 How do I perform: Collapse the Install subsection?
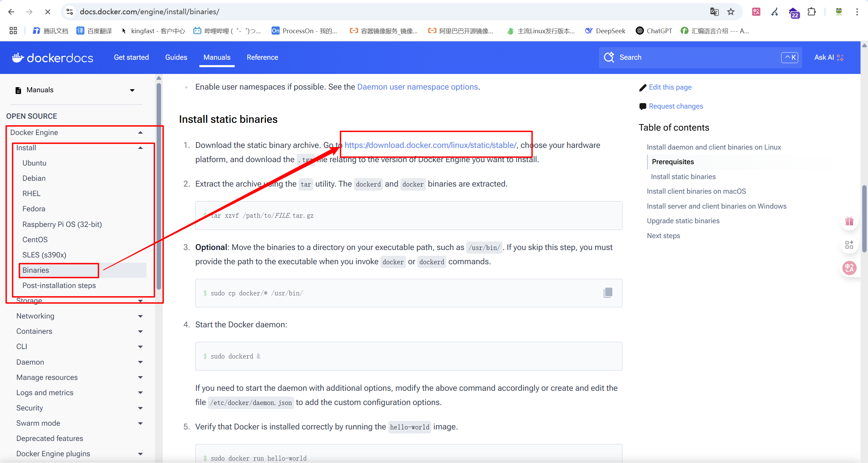pyautogui.click(x=140, y=148)
